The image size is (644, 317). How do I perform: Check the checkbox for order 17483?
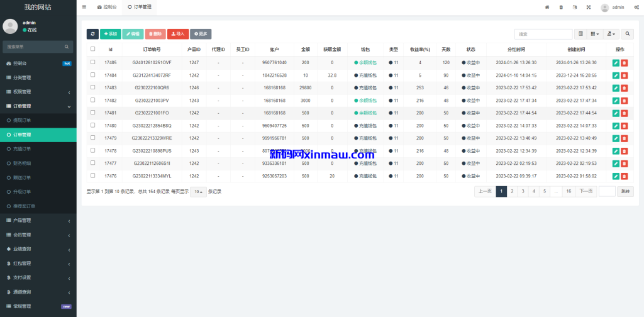tap(93, 87)
